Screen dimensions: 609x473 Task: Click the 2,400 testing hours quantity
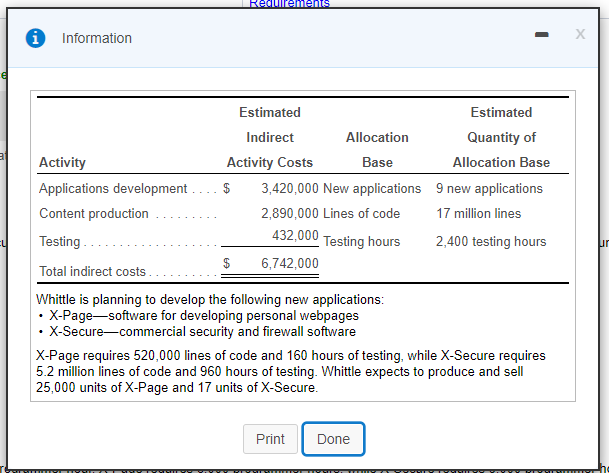(x=491, y=242)
